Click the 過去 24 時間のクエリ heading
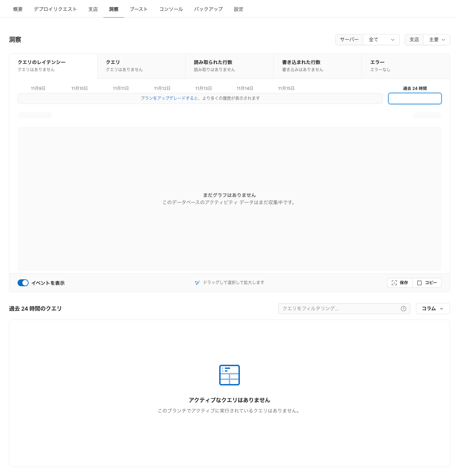The image size is (457, 476). click(x=35, y=309)
